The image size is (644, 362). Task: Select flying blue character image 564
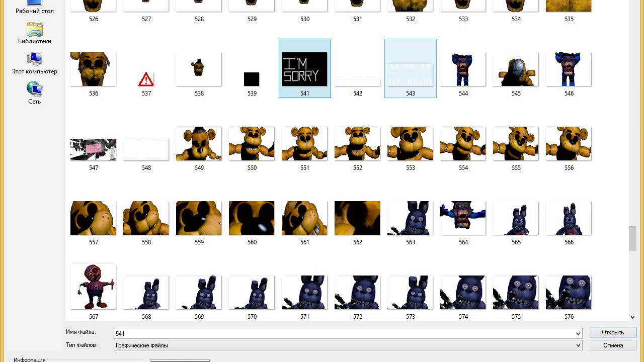tap(463, 218)
